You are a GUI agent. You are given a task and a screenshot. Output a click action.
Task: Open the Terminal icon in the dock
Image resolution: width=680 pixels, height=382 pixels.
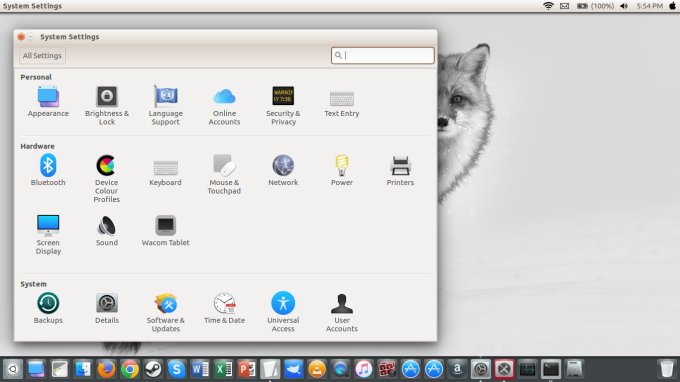(551, 369)
